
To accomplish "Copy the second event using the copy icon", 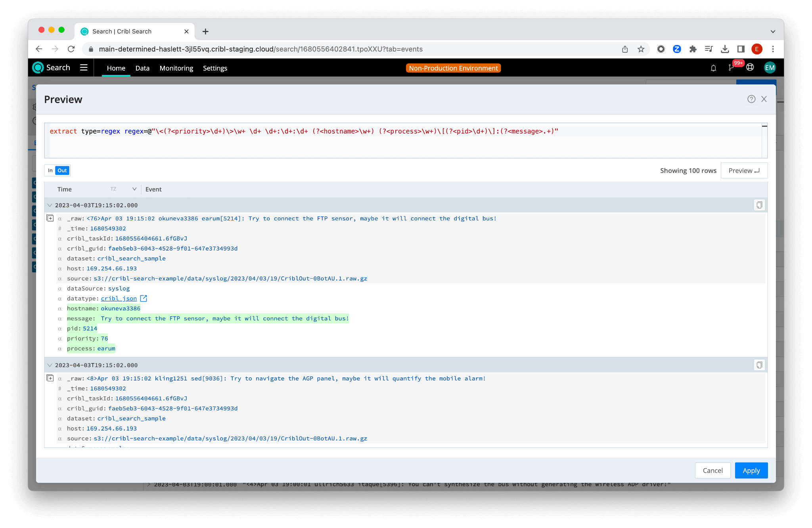I will (x=759, y=365).
